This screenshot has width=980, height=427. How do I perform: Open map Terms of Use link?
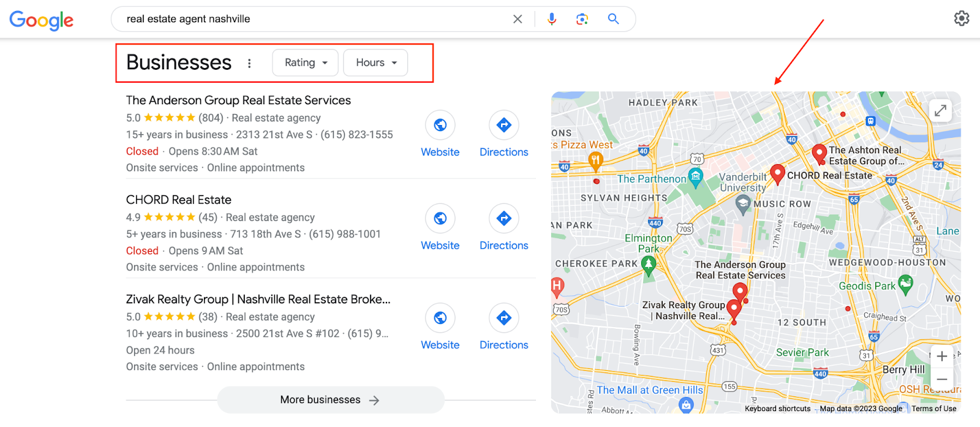point(933,409)
